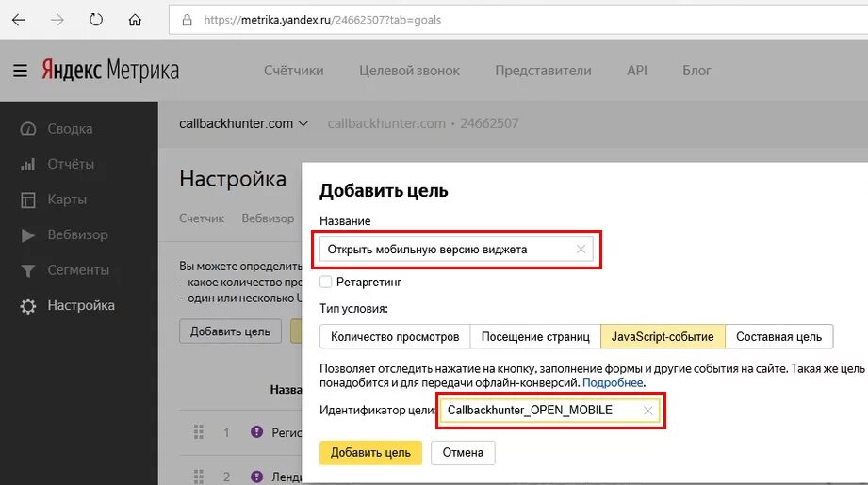The image size is (868, 485).
Task: Click the Вебвизор play icon
Action: tap(27, 235)
